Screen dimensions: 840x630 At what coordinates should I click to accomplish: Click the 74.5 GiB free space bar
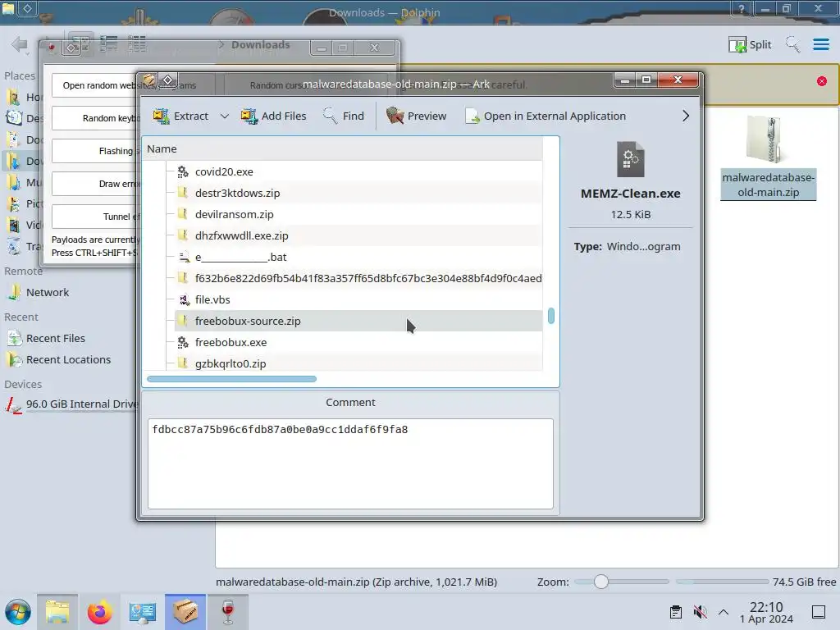click(722, 582)
